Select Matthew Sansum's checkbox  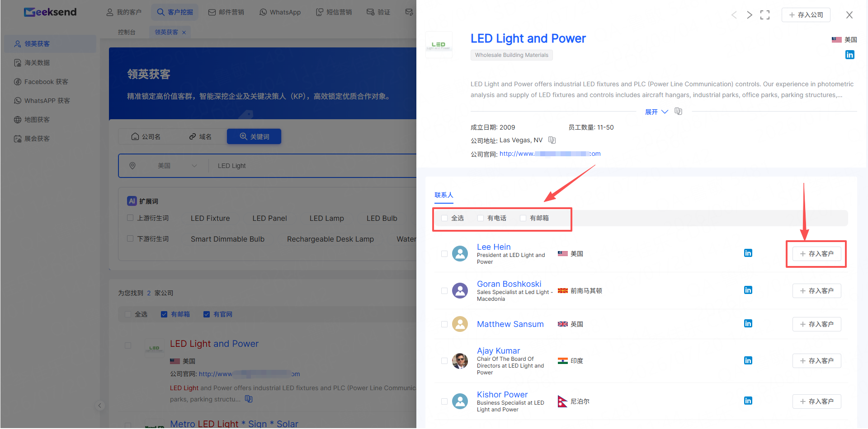click(x=444, y=324)
